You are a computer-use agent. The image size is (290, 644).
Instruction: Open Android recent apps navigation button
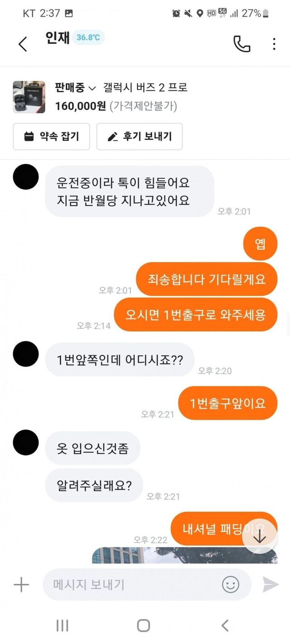pyautogui.click(x=62, y=625)
